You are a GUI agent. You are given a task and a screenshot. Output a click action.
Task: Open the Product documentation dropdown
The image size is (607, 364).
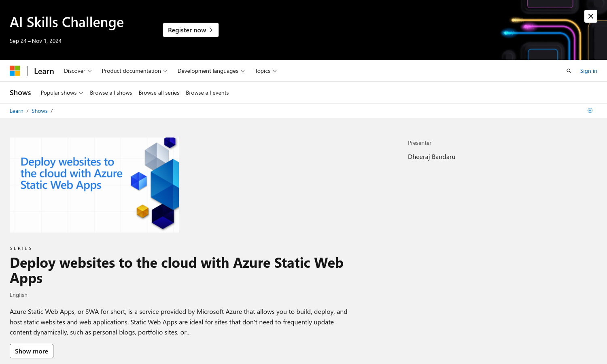pyautogui.click(x=134, y=71)
